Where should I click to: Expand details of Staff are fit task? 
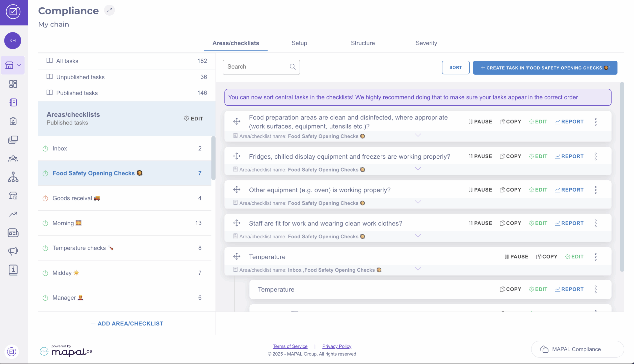(x=418, y=236)
